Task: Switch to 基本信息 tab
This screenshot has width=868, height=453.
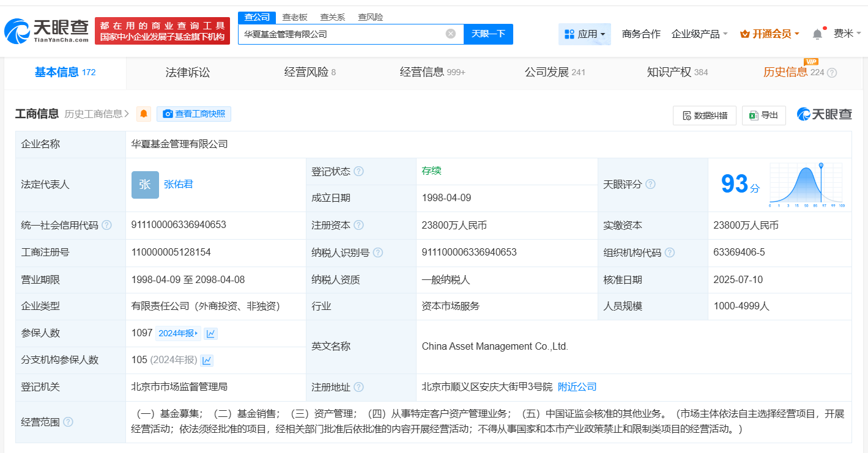Action: click(x=65, y=73)
